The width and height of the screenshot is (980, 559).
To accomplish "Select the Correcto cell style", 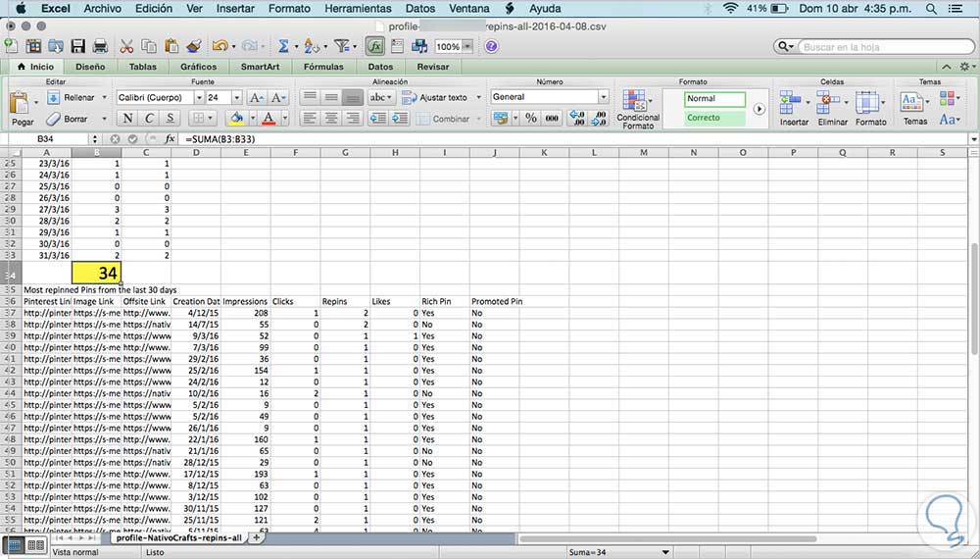I will (x=715, y=118).
